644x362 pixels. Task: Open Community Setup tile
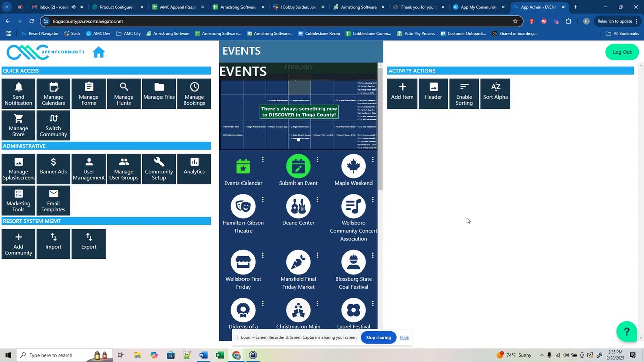(159, 169)
